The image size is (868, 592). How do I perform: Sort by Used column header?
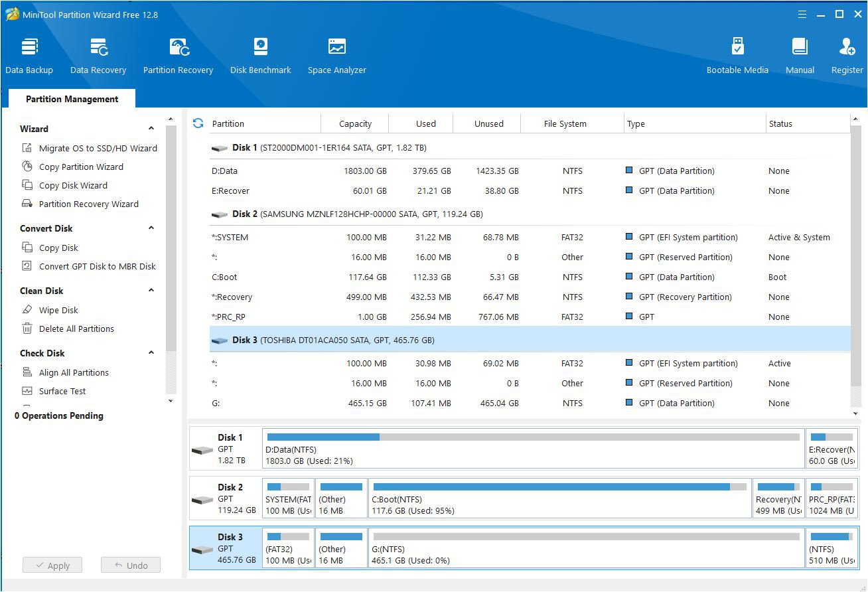(425, 123)
